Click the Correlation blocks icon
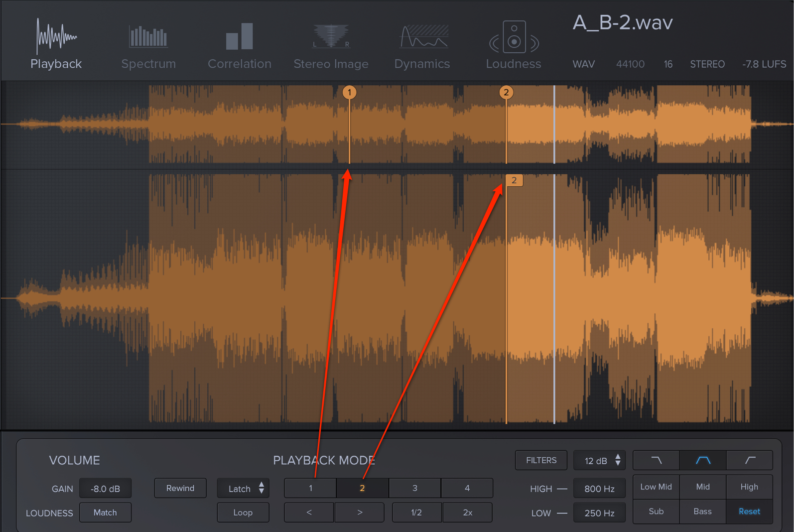The image size is (794, 532). pos(240,36)
